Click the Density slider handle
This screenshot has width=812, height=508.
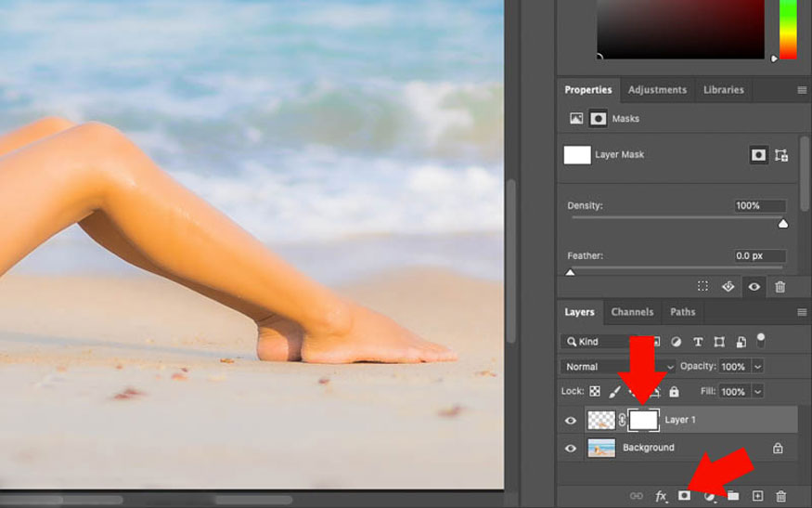click(782, 224)
